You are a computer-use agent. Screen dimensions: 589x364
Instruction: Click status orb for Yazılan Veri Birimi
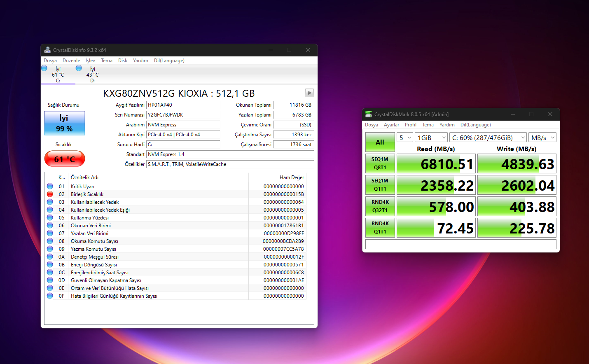click(x=50, y=233)
